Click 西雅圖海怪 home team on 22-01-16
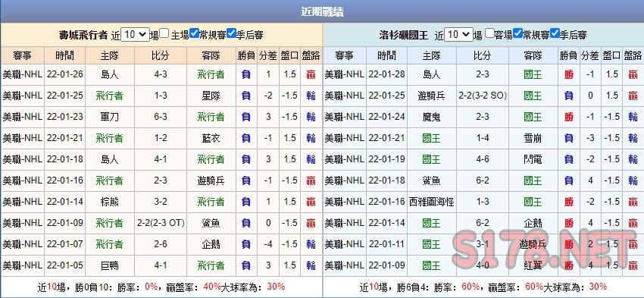644x298 pixels. [432, 202]
